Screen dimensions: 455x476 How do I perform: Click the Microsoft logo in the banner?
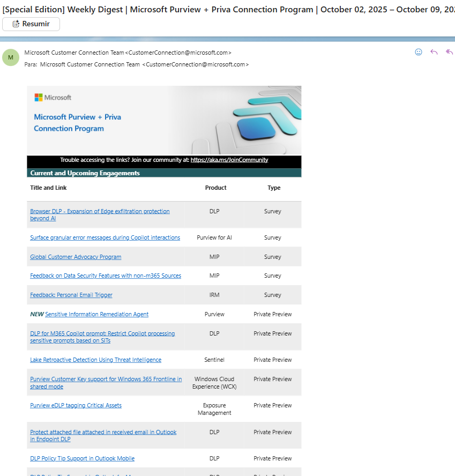pos(53,98)
